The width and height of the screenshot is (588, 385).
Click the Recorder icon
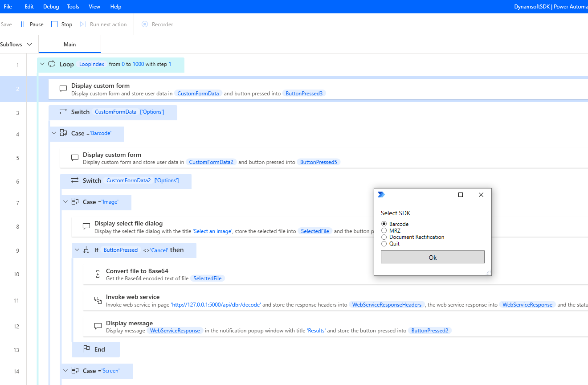click(x=145, y=25)
